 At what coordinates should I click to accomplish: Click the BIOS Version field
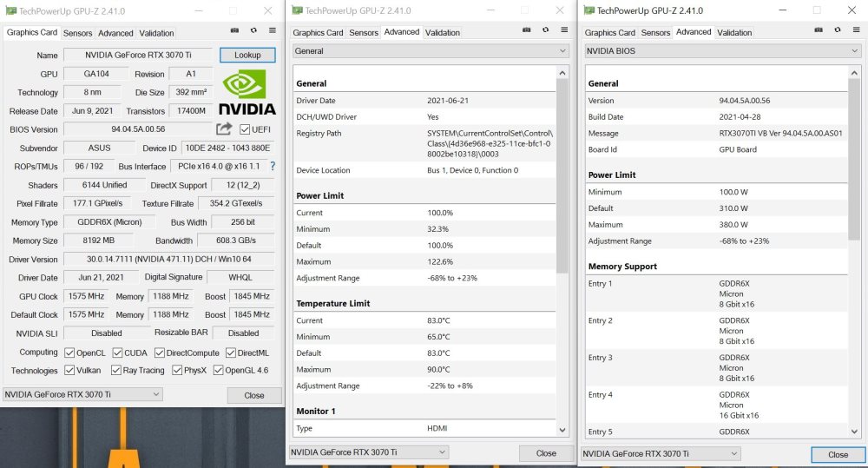click(138, 129)
